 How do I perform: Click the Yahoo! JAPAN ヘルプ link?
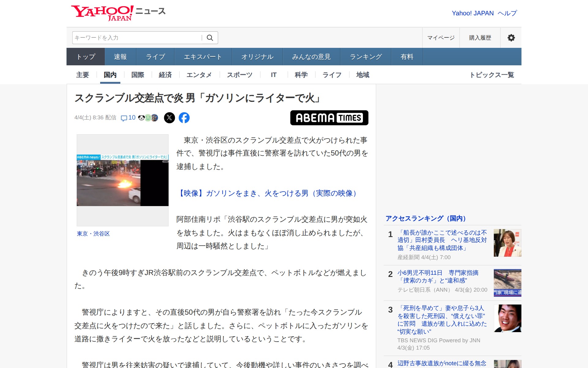point(483,13)
